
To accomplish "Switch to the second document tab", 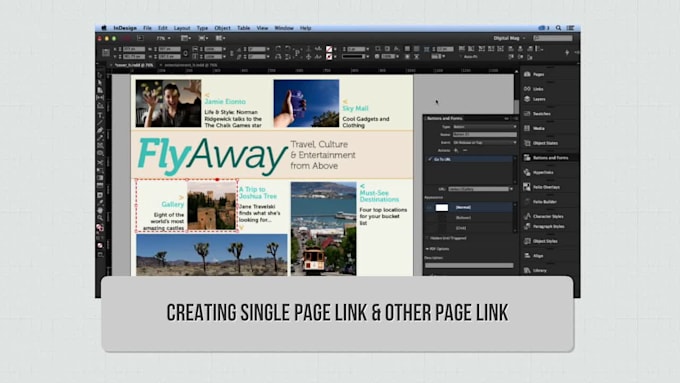I will (x=190, y=65).
